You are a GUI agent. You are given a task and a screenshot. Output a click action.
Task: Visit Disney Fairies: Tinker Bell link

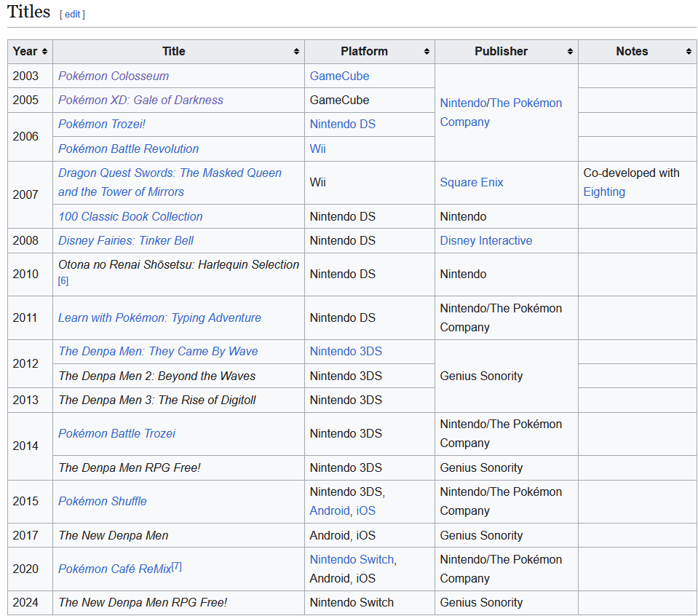126,240
